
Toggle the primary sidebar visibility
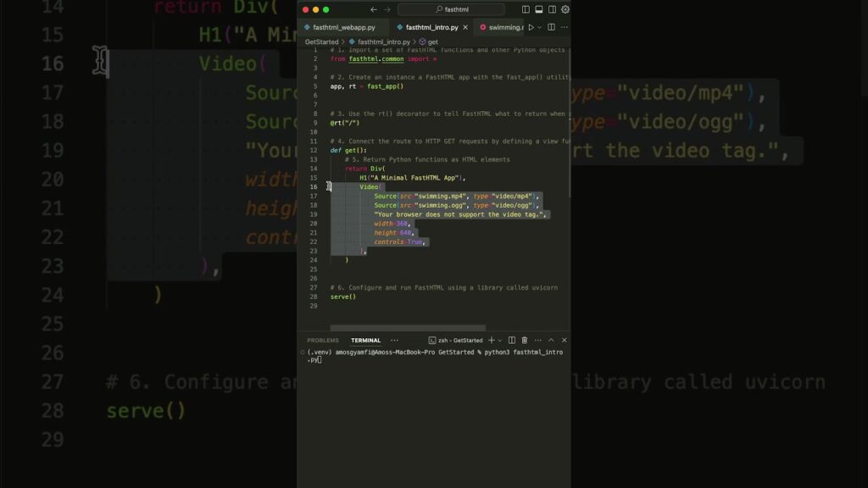click(x=526, y=9)
